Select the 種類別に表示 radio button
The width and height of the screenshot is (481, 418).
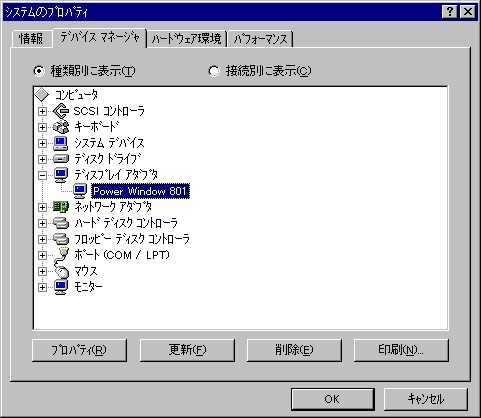[x=39, y=71]
